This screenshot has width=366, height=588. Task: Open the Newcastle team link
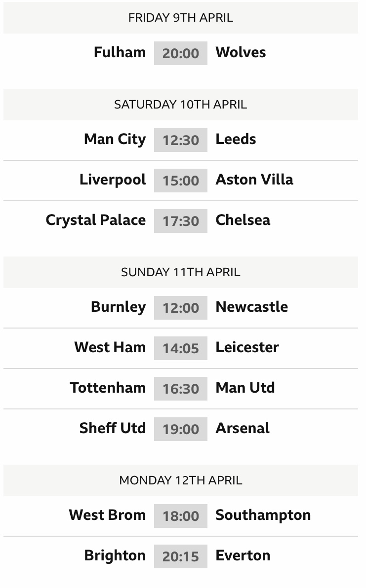252,307
